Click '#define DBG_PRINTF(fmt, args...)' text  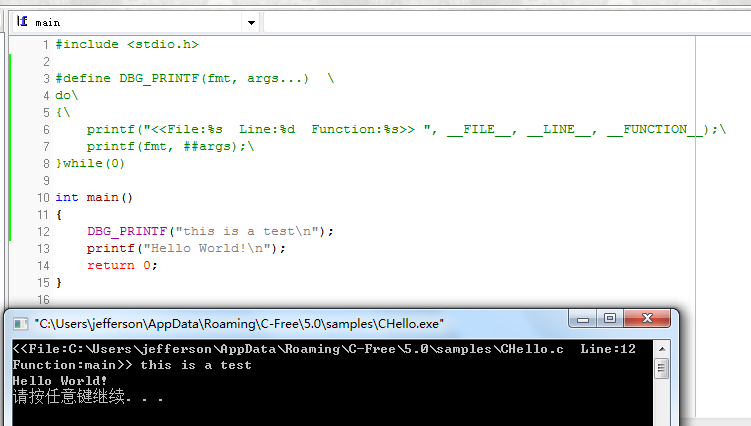point(182,79)
